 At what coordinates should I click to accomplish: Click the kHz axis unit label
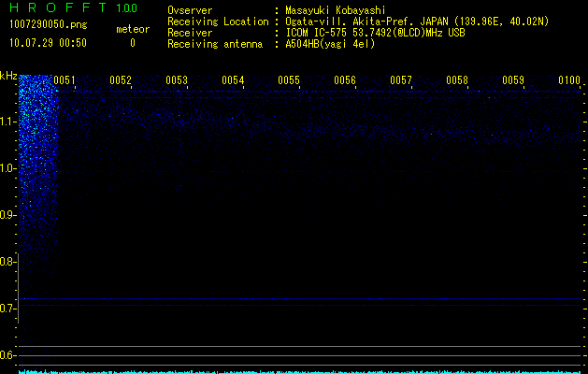pos(8,76)
